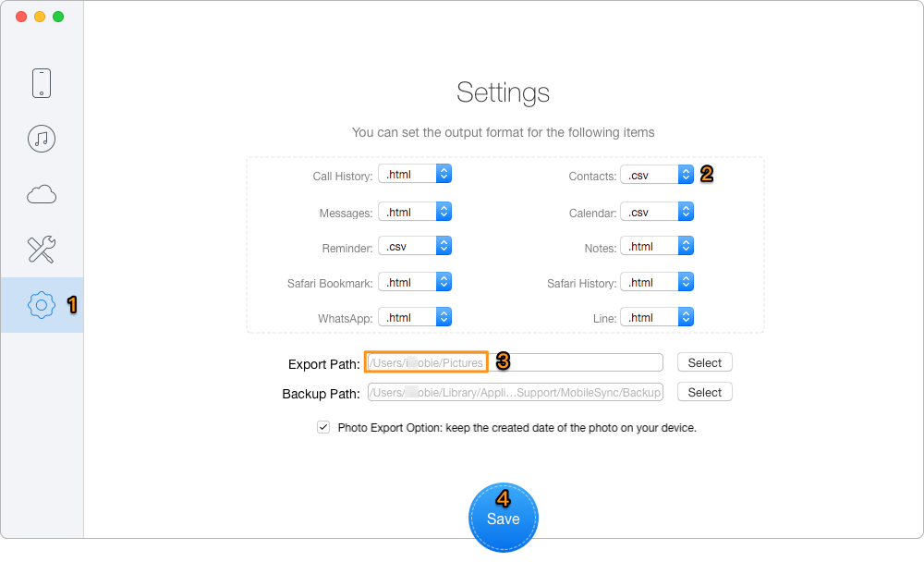Image resolution: width=924 pixels, height=562 pixels.
Task: Open the tools section in the sidebar
Action: [42, 250]
